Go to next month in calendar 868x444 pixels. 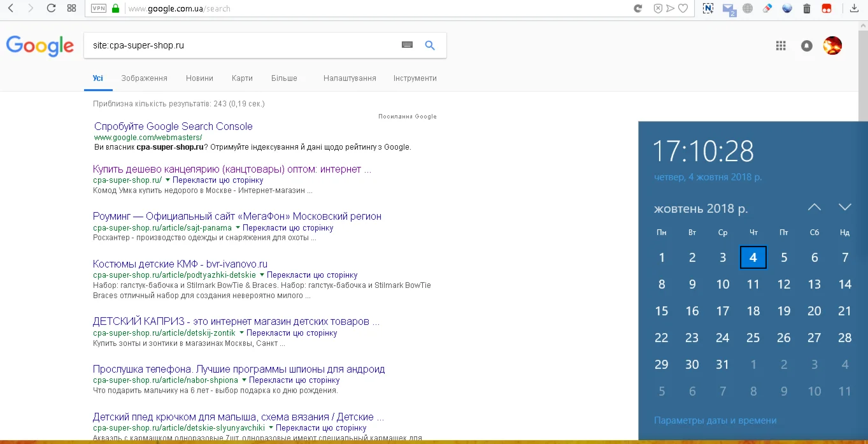(x=845, y=207)
